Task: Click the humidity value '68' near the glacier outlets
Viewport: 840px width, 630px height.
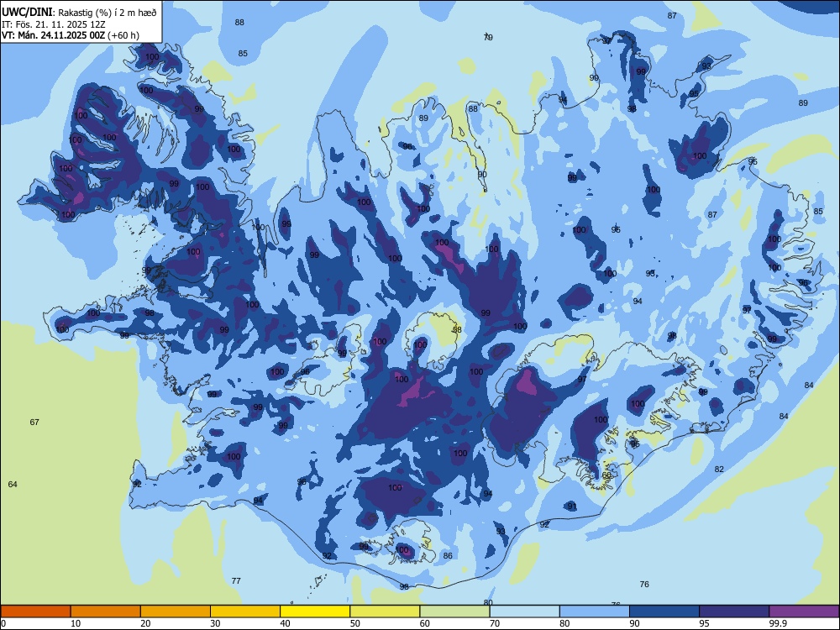Action: click(606, 475)
